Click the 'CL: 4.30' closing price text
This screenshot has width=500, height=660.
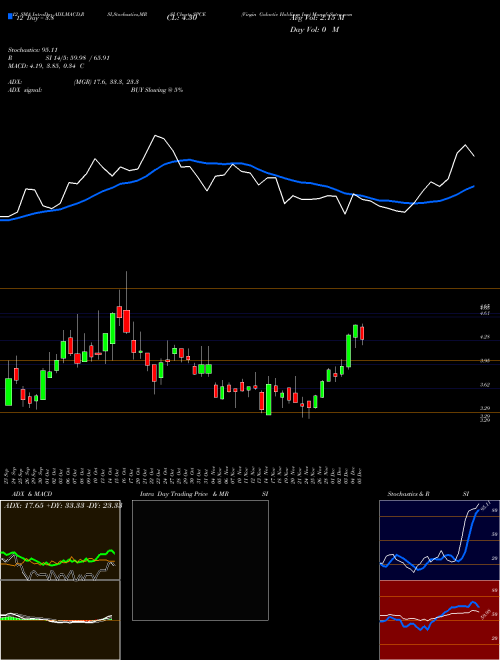coord(182,19)
